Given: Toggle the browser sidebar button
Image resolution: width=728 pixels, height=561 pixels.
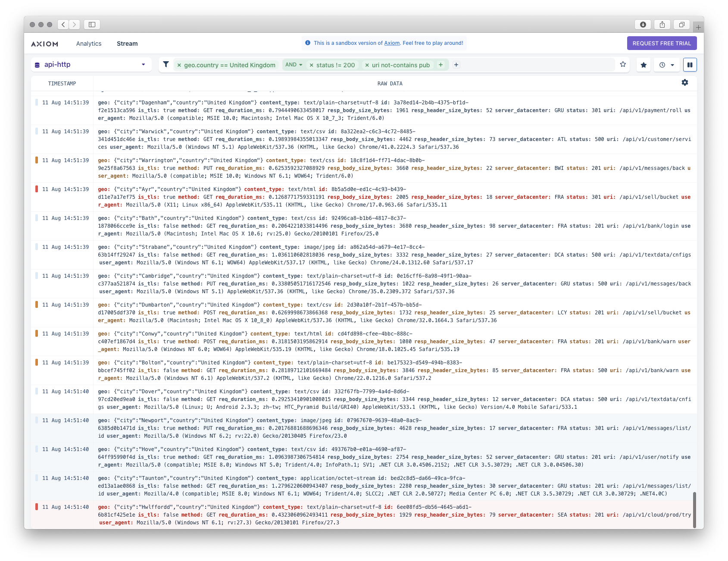Looking at the screenshot, I should click(x=92, y=25).
